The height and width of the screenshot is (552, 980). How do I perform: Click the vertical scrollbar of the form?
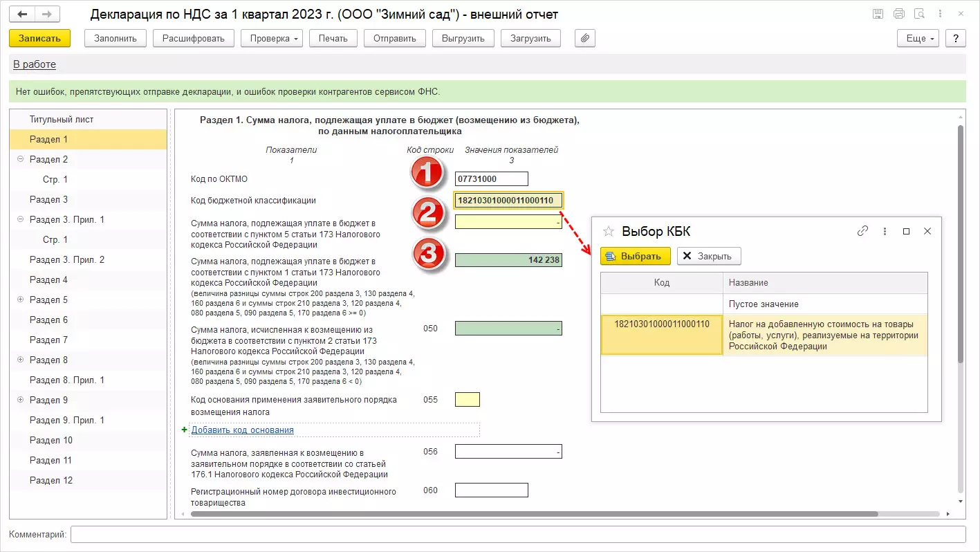click(x=961, y=243)
